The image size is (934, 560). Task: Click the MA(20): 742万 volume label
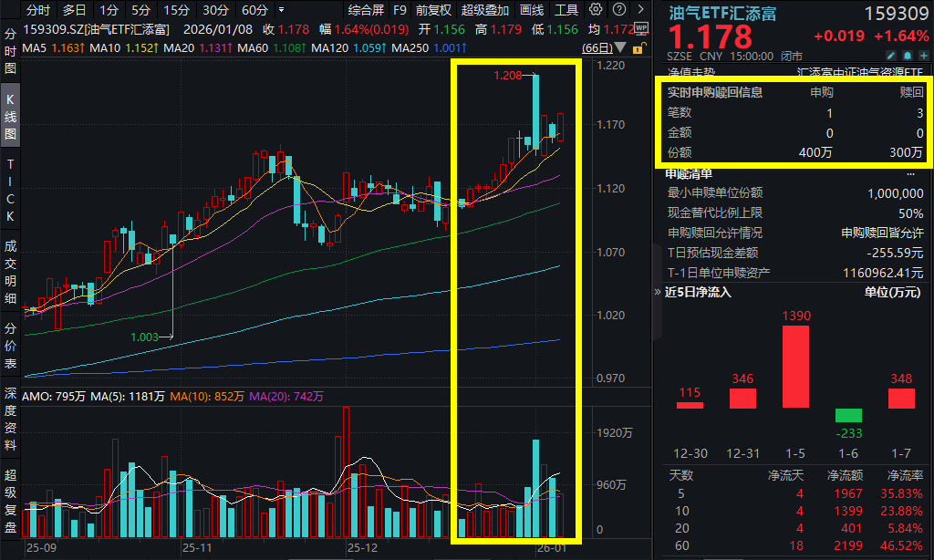coord(286,396)
